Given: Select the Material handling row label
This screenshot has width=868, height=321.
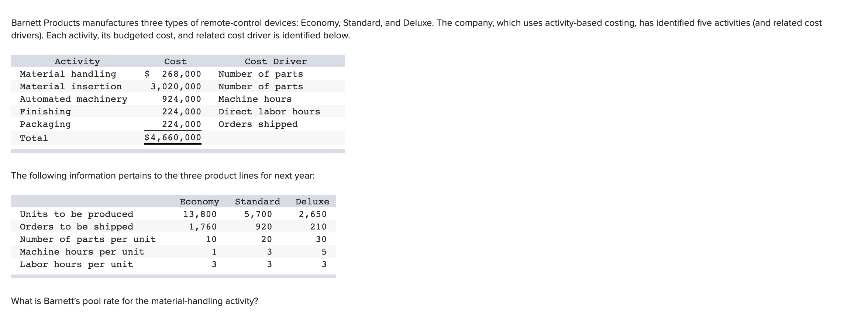Looking at the screenshot, I should 68,74.
